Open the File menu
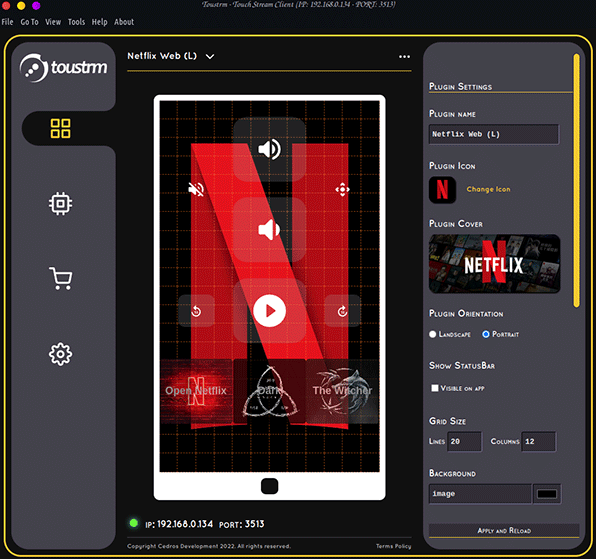Viewport: 596px width, 559px height. pyautogui.click(x=7, y=22)
